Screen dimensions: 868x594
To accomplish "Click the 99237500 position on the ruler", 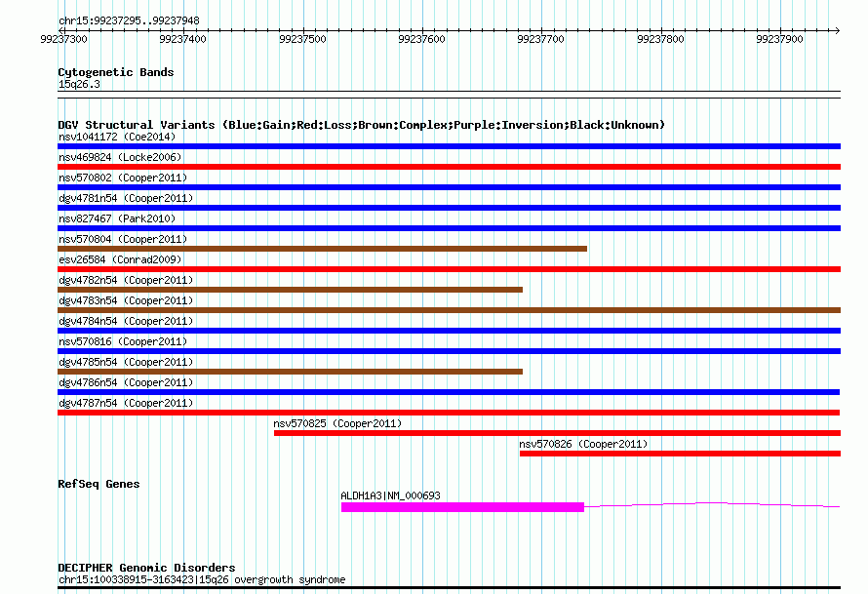I will click(x=302, y=39).
